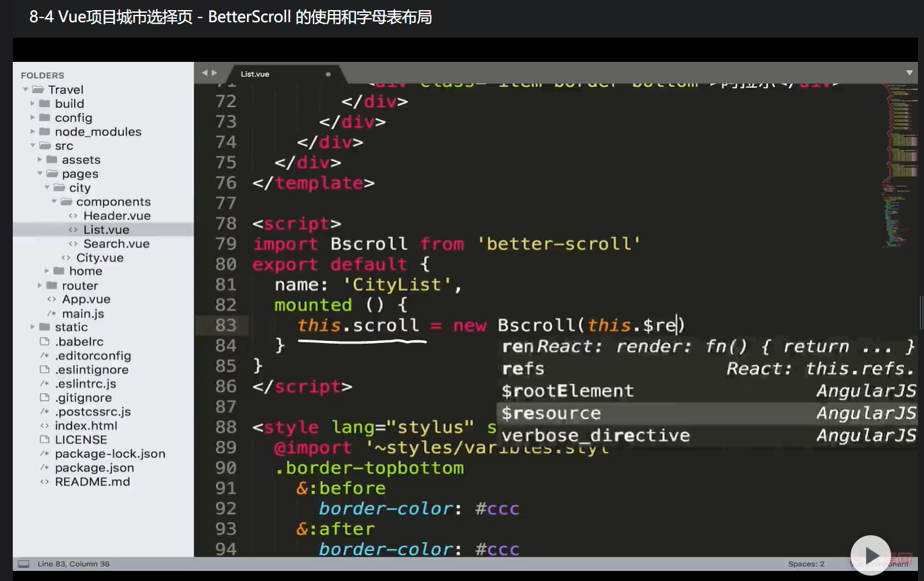Select refs autocomplete suggestion
Viewport: 924px width, 581px height.
(707, 369)
